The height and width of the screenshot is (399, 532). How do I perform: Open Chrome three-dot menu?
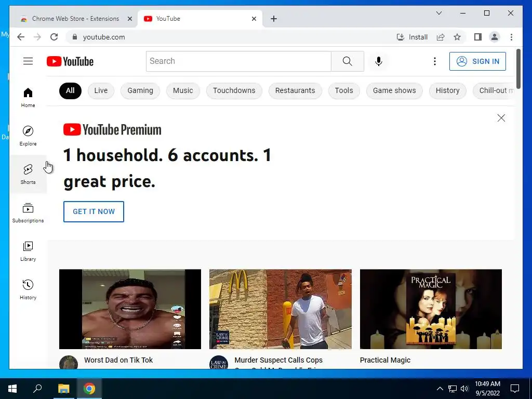click(511, 37)
